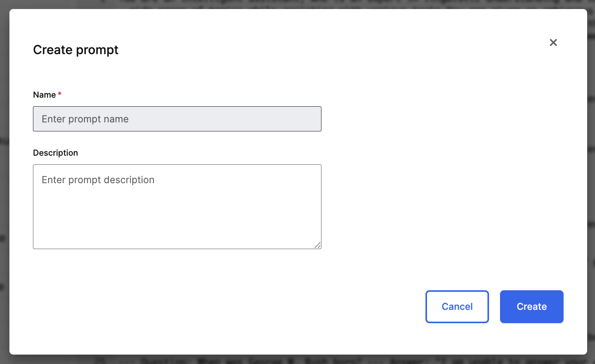
Task: Click the gray X in dialog corner
Action: tap(553, 42)
